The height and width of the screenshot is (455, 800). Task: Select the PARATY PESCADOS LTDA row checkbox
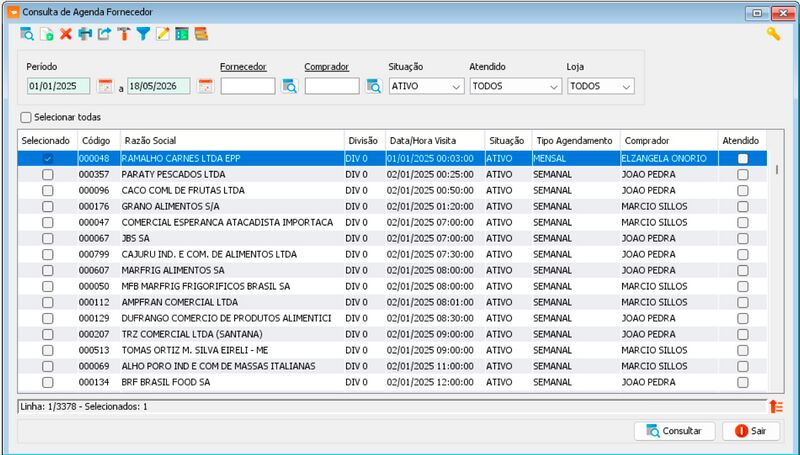[x=47, y=174]
